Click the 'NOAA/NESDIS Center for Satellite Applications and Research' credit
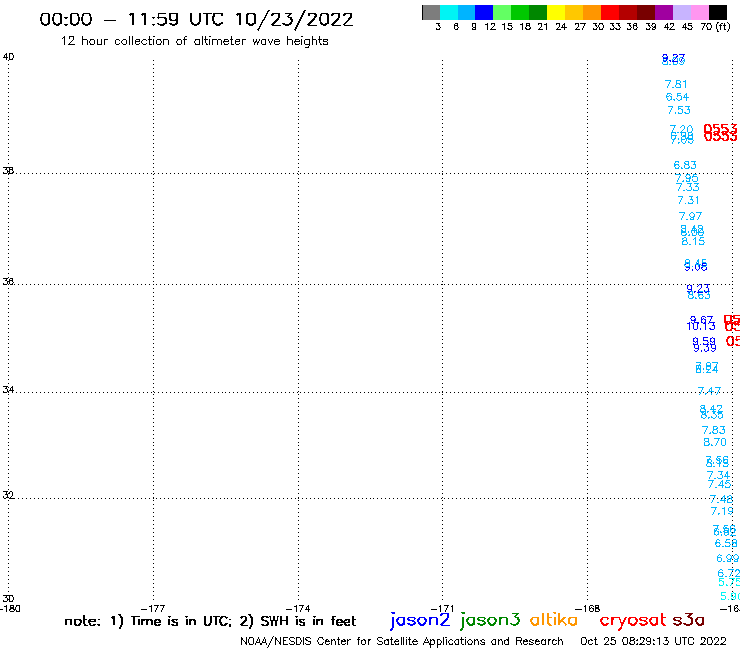Image resolution: width=740 pixels, height=650 pixels. pos(402,642)
